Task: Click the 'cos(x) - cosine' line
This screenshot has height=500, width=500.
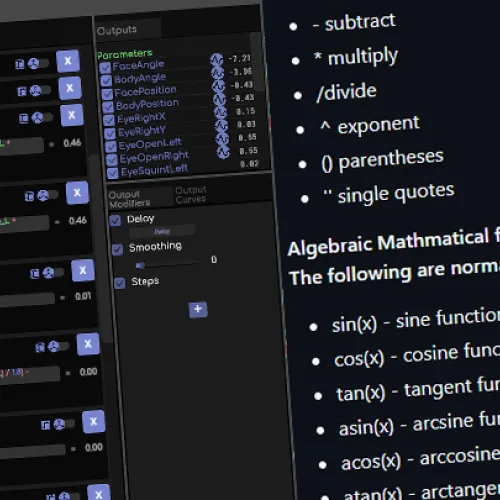Action: [x=417, y=355]
